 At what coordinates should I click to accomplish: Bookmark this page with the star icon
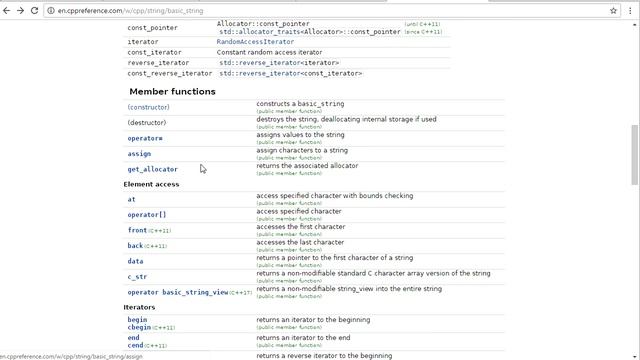(x=613, y=11)
